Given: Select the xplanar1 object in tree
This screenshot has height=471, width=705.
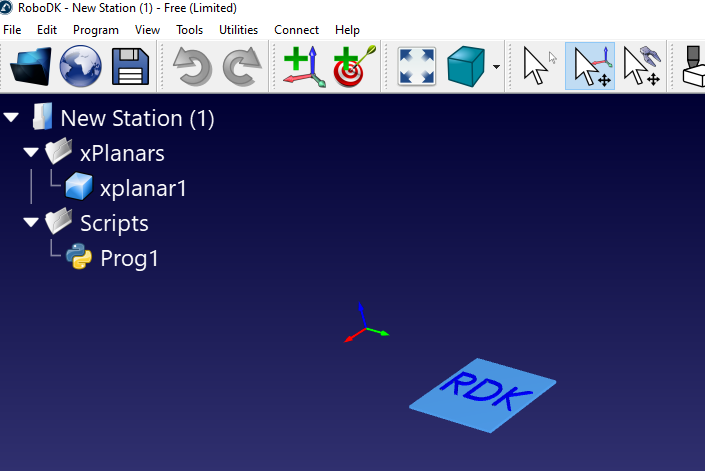Looking at the screenshot, I should 143,188.
